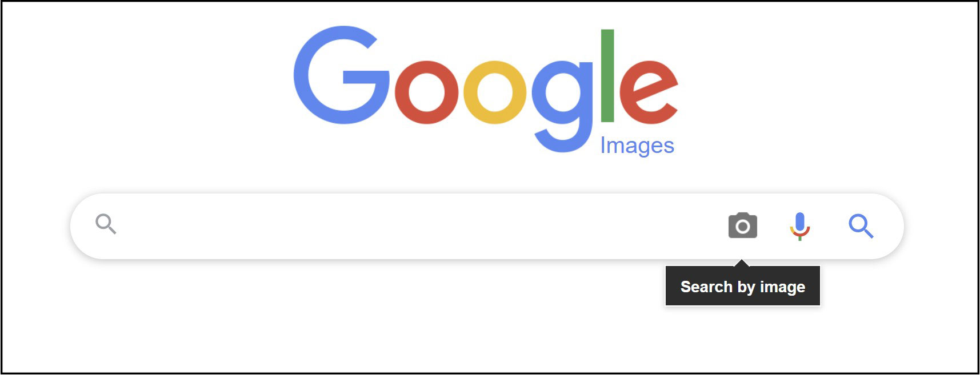Click search bar space between camera and microphone
The height and width of the screenshot is (375, 980).
pos(774,226)
